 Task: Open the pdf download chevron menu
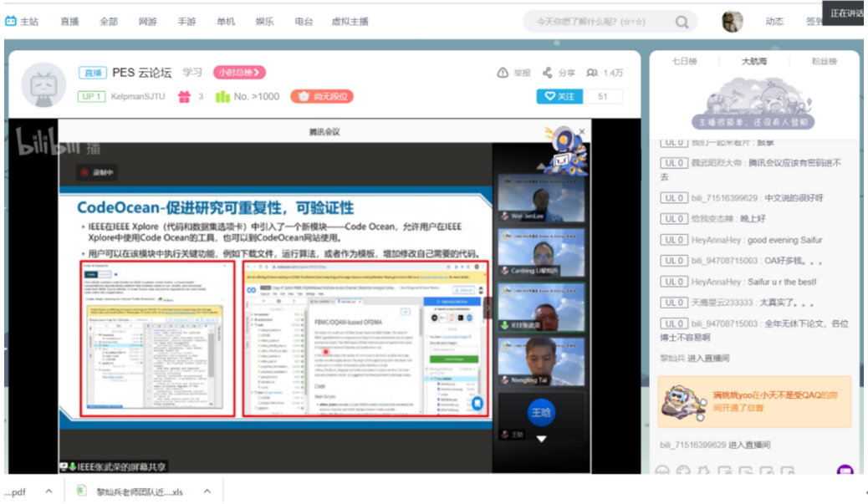click(x=49, y=491)
